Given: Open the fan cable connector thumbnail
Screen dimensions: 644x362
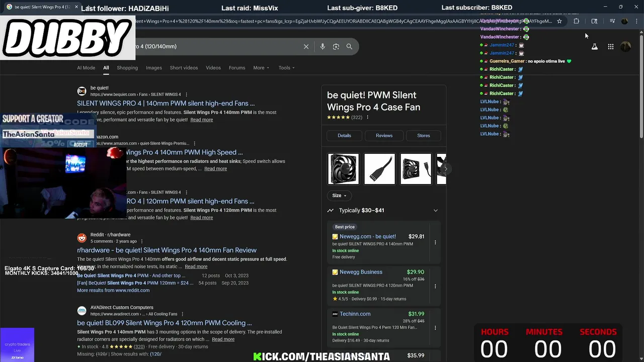Looking at the screenshot, I should pos(379,169).
